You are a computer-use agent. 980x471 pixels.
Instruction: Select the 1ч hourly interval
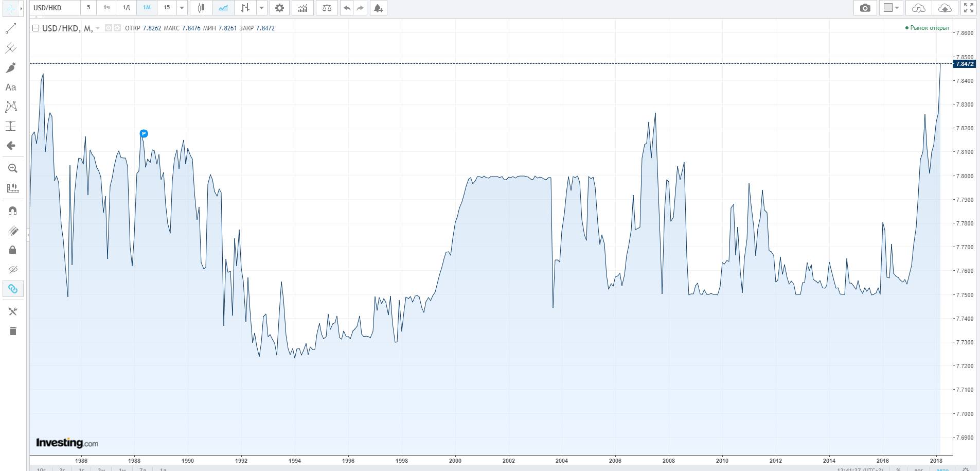point(106,8)
